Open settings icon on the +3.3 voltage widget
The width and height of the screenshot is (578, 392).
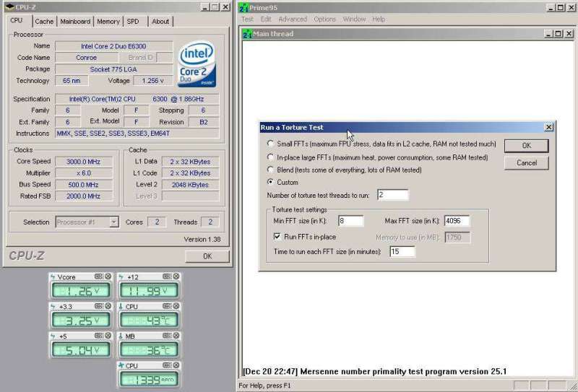coord(98,306)
